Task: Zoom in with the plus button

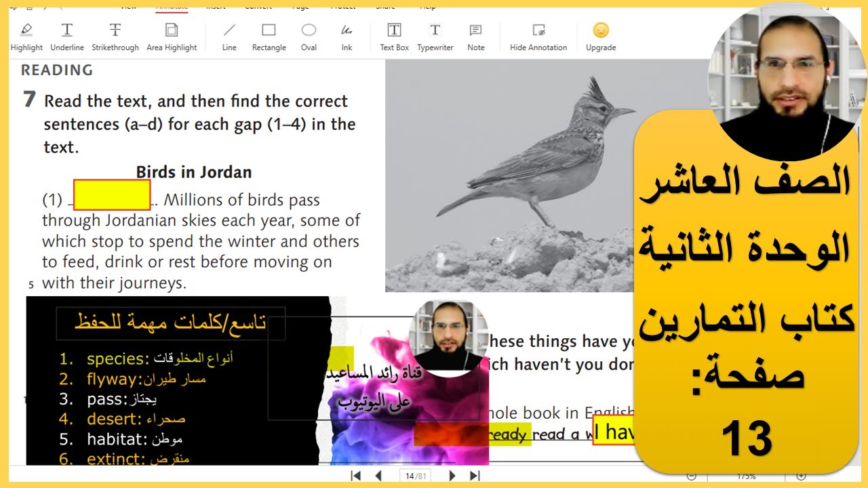Action: (x=801, y=476)
